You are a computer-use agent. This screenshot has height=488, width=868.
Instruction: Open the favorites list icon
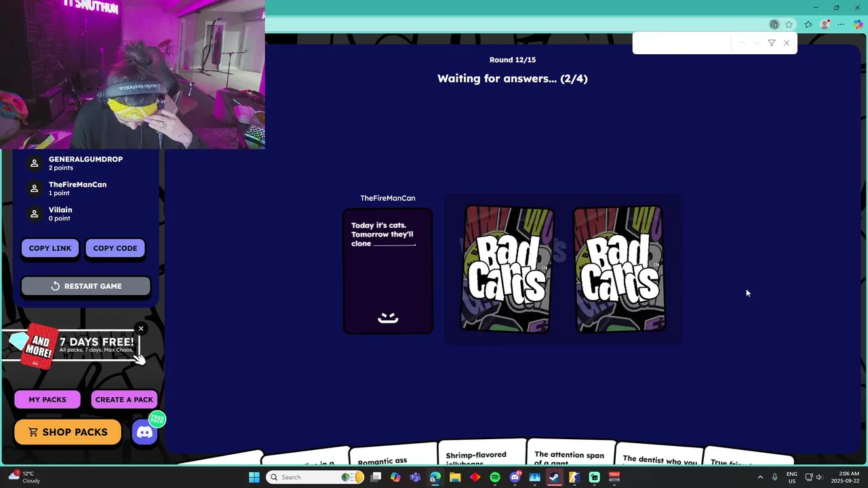[x=808, y=24]
